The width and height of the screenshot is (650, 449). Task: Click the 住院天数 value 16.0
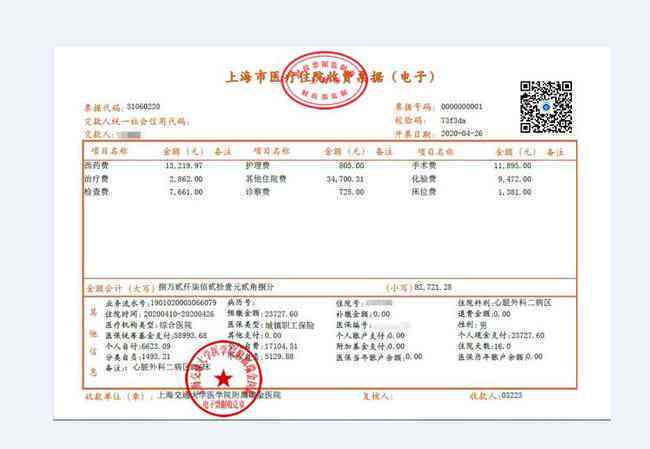click(502, 346)
